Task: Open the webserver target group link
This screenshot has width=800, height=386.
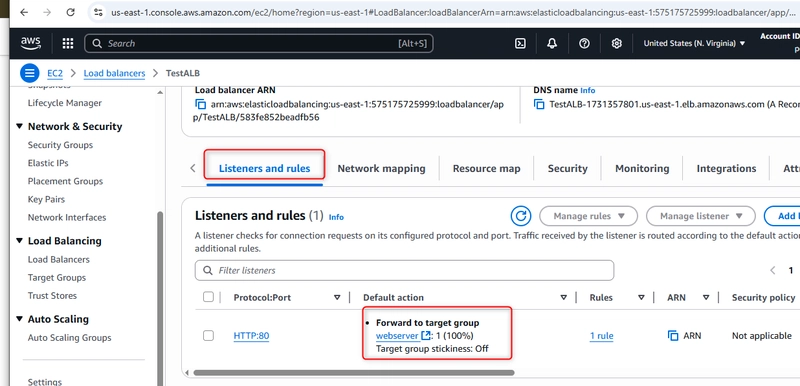Action: pos(397,336)
